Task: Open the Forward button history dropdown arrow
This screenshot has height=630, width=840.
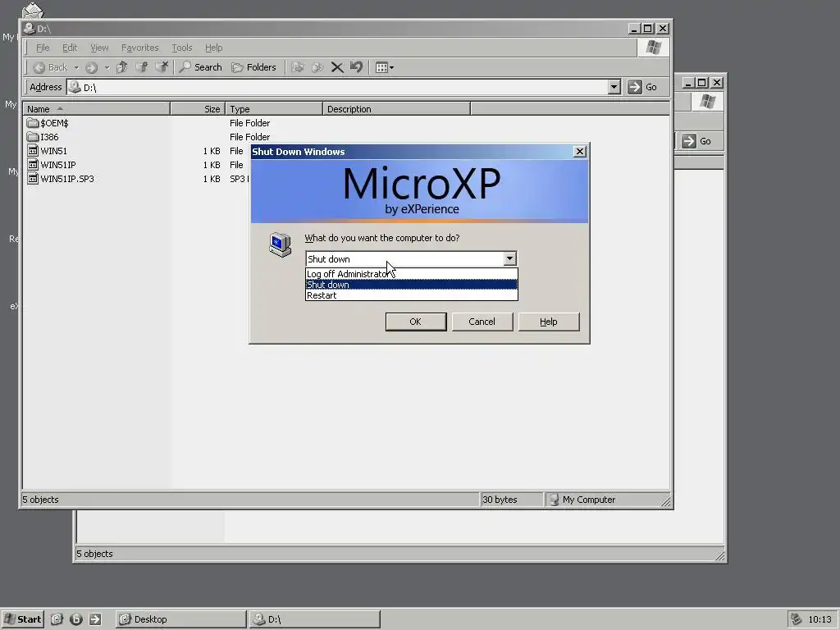Action: (107, 67)
